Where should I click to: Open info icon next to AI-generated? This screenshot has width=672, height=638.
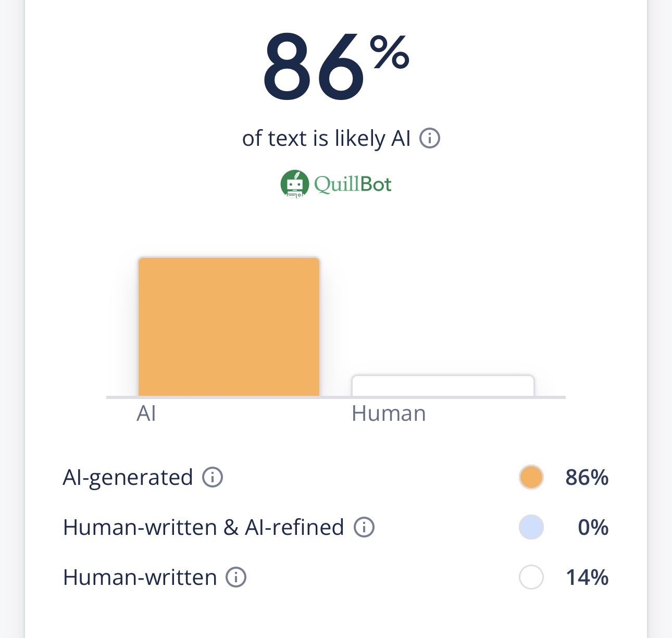point(213,477)
